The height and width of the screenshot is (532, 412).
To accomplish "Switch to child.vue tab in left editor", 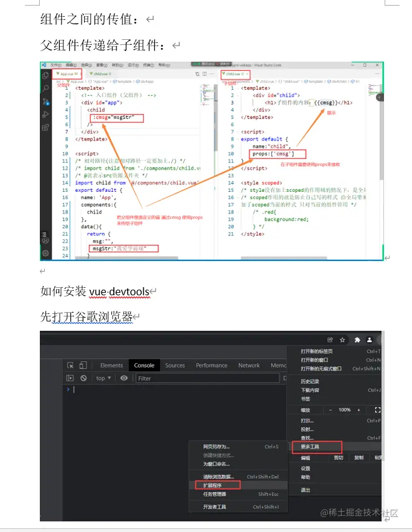I will pyautogui.click(x=100, y=74).
